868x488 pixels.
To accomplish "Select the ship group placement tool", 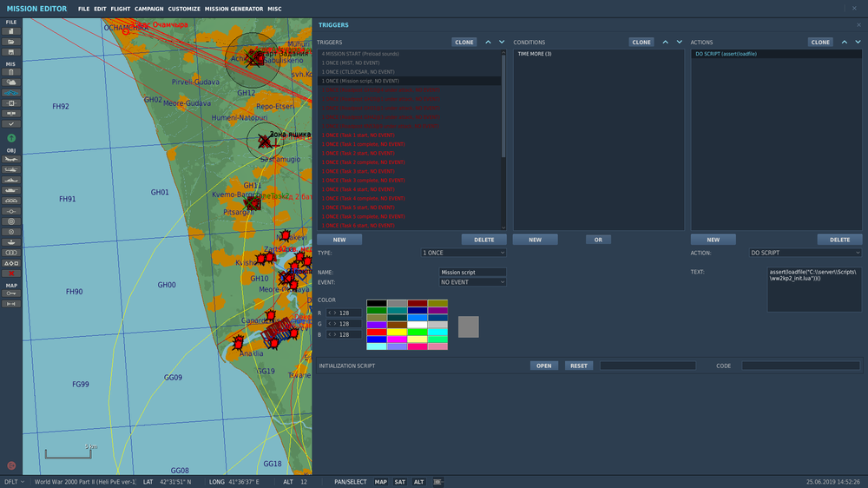I will tap(10, 180).
